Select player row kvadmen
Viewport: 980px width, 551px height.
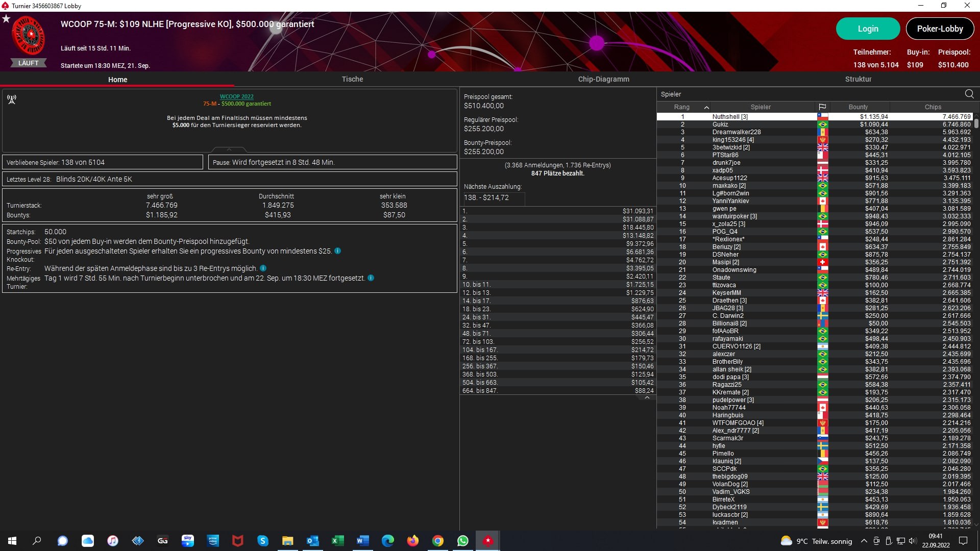[x=814, y=522]
